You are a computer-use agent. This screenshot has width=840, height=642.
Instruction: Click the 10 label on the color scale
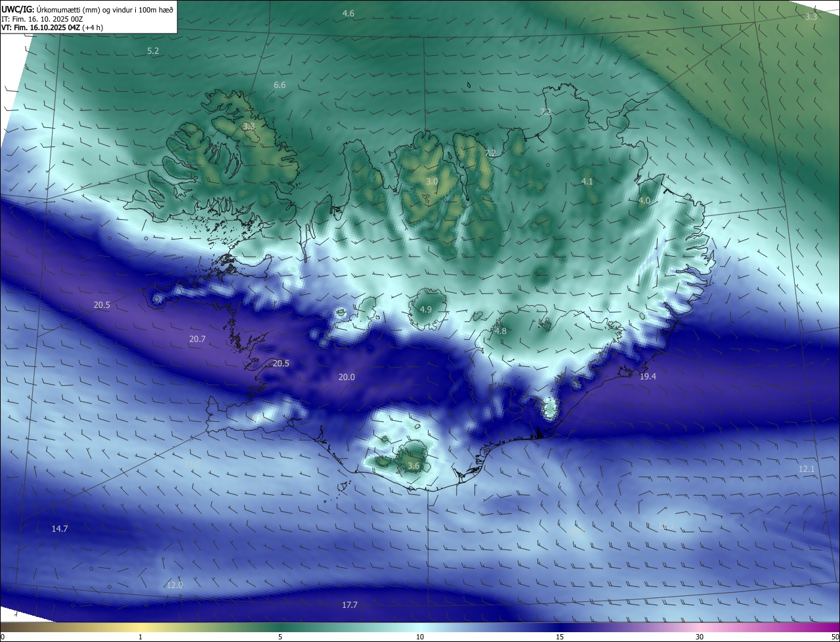(420, 637)
